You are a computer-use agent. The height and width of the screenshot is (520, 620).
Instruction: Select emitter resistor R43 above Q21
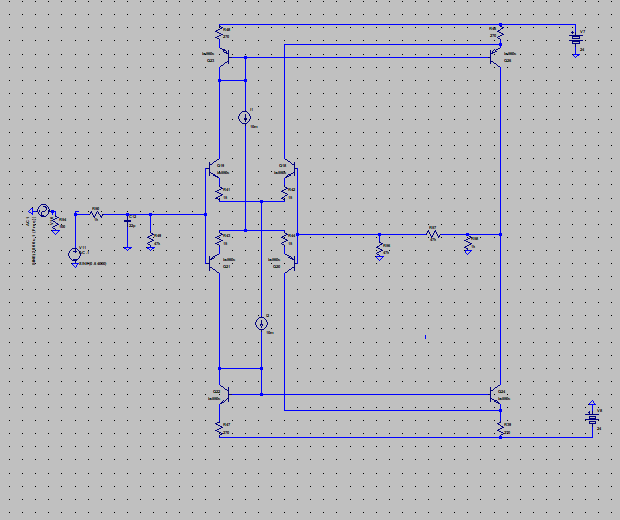tap(219, 239)
